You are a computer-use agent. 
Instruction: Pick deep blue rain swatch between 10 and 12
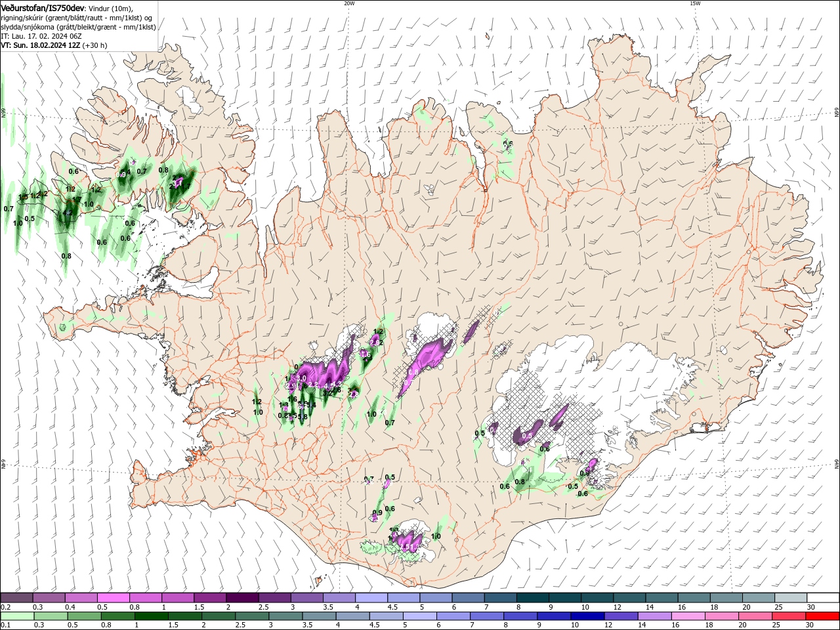coord(587,616)
